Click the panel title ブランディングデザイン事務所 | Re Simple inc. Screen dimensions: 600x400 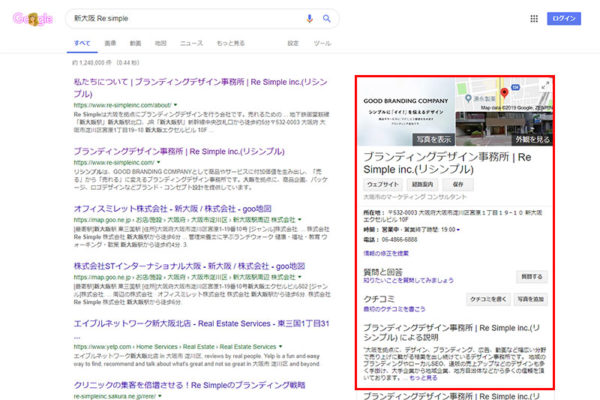pyautogui.click(x=447, y=163)
